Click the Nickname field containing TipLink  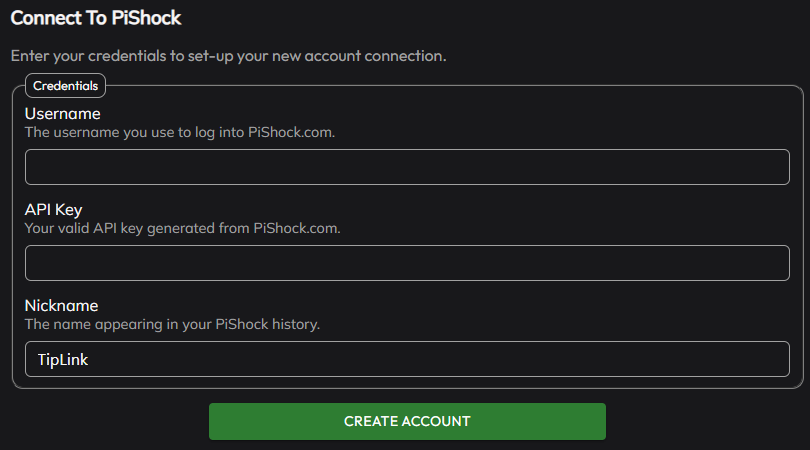406,359
